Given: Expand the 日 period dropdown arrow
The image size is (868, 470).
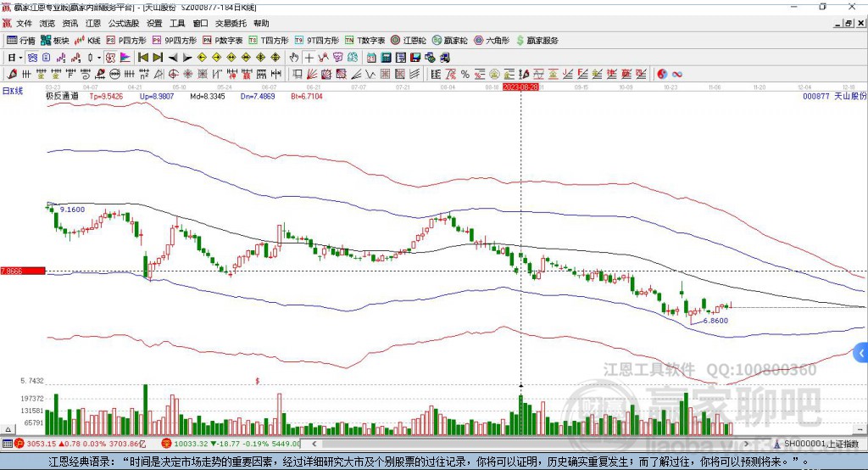Looking at the screenshot, I should point(20,58).
